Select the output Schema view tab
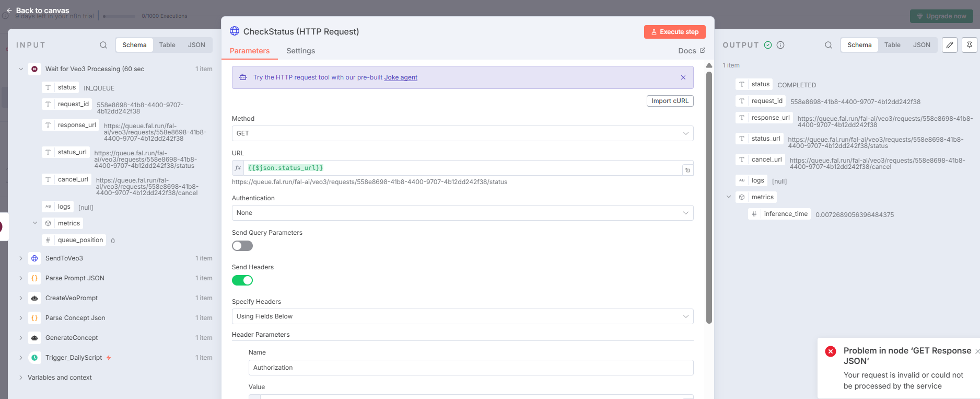This screenshot has height=399, width=980. click(859, 45)
